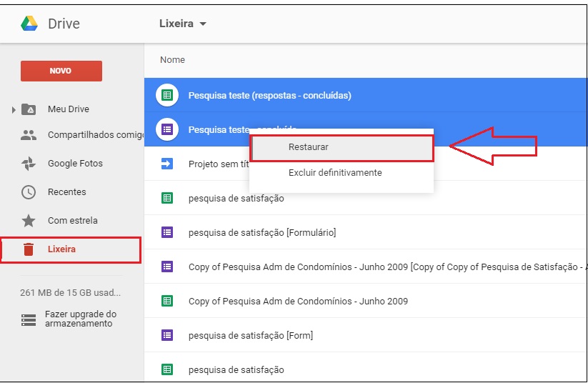Click the Recentes clock icon

tap(29, 192)
